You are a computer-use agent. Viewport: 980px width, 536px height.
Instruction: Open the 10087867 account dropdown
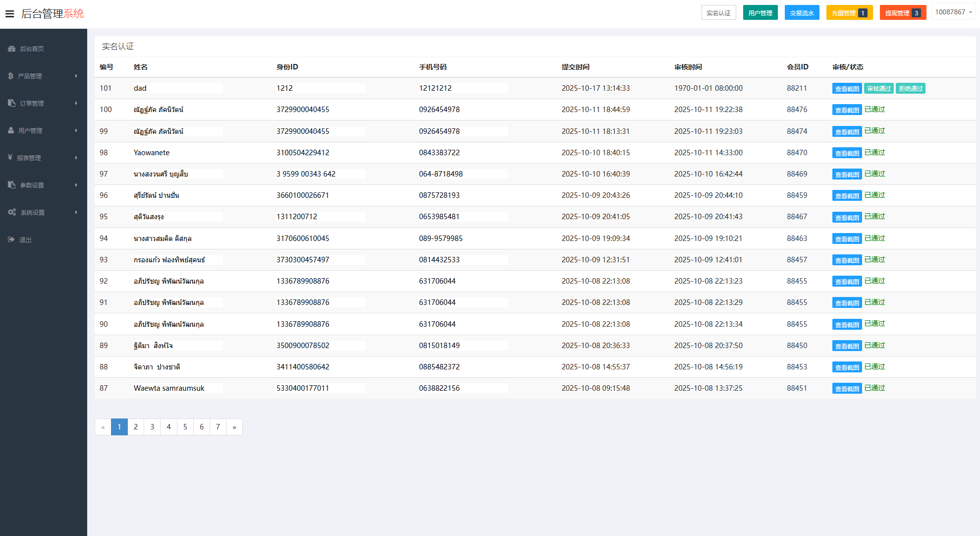[953, 12]
